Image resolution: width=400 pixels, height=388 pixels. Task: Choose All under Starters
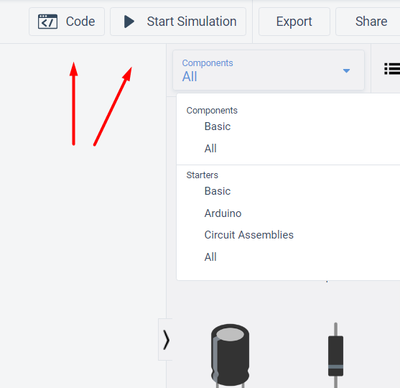pos(210,257)
